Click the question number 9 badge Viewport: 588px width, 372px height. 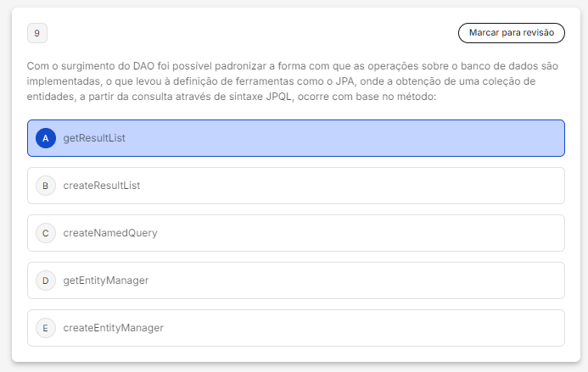[36, 33]
